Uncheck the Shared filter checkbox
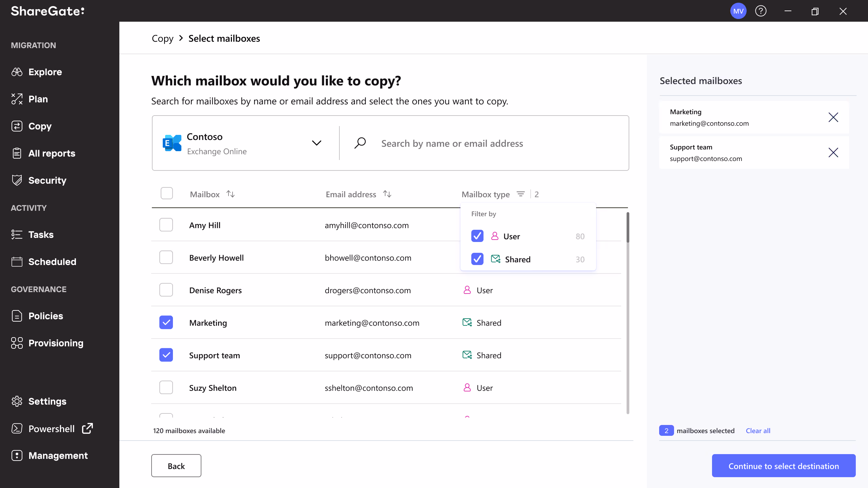The height and width of the screenshot is (488, 868). click(477, 259)
